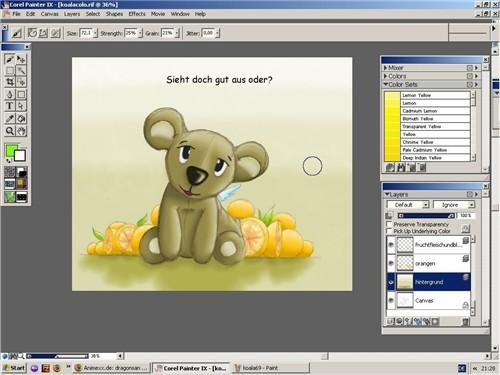The height and width of the screenshot is (375, 500).
Task: Select the Grabber hand tool
Action: click(x=21, y=131)
